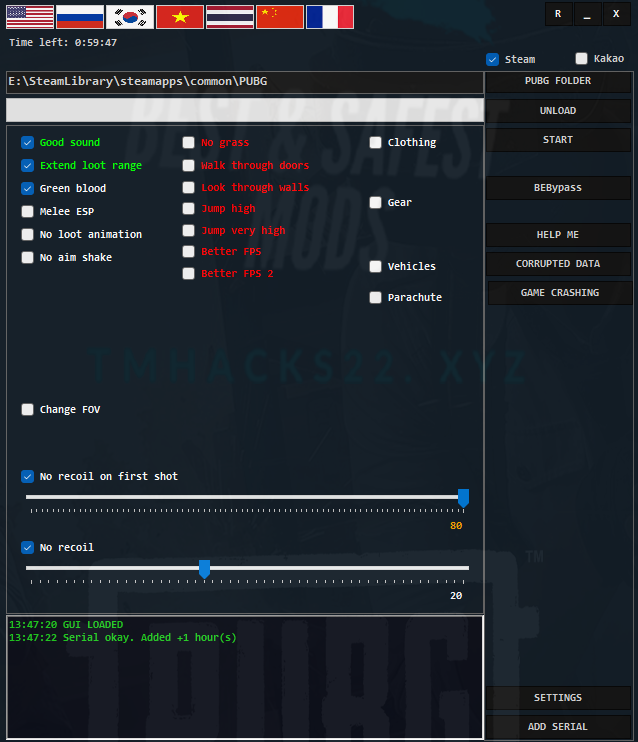Uncheck No recoil on first shot
Image resolution: width=638 pixels, height=742 pixels.
27,477
